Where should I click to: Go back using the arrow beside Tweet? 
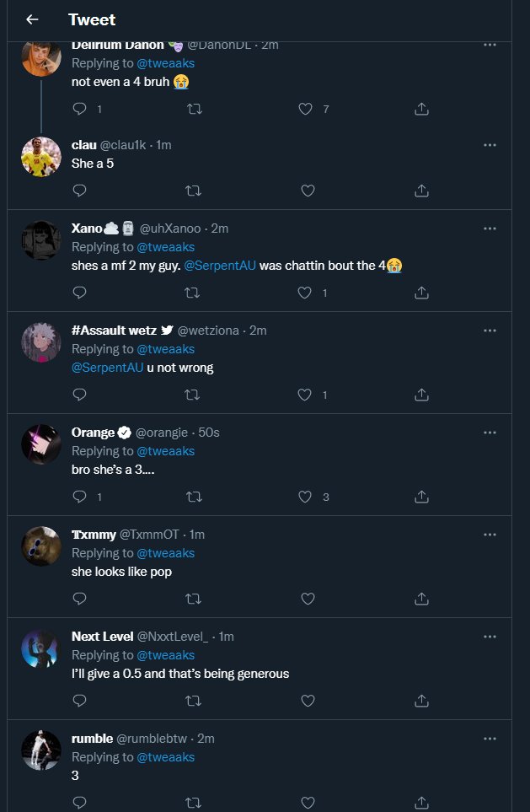click(x=32, y=19)
